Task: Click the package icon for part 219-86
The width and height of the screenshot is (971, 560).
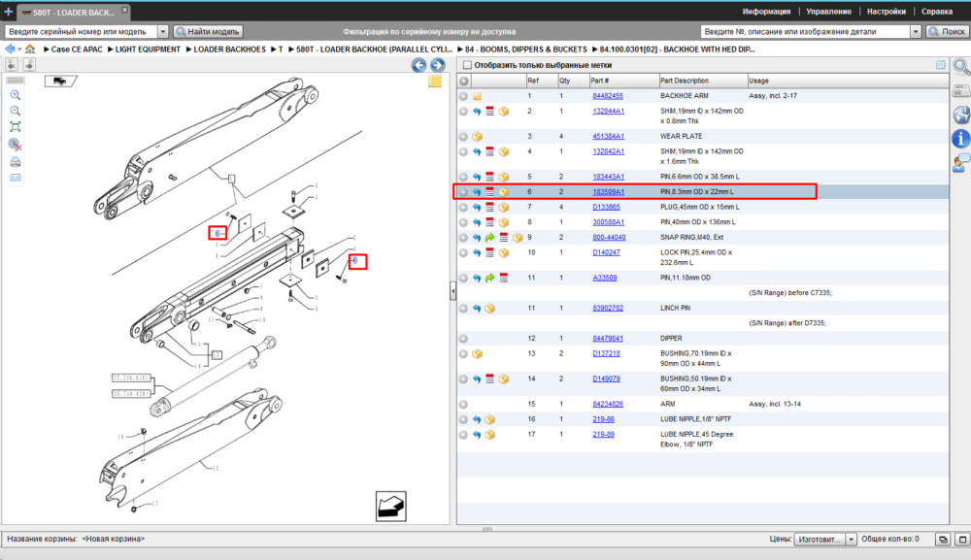Action: 489,419
